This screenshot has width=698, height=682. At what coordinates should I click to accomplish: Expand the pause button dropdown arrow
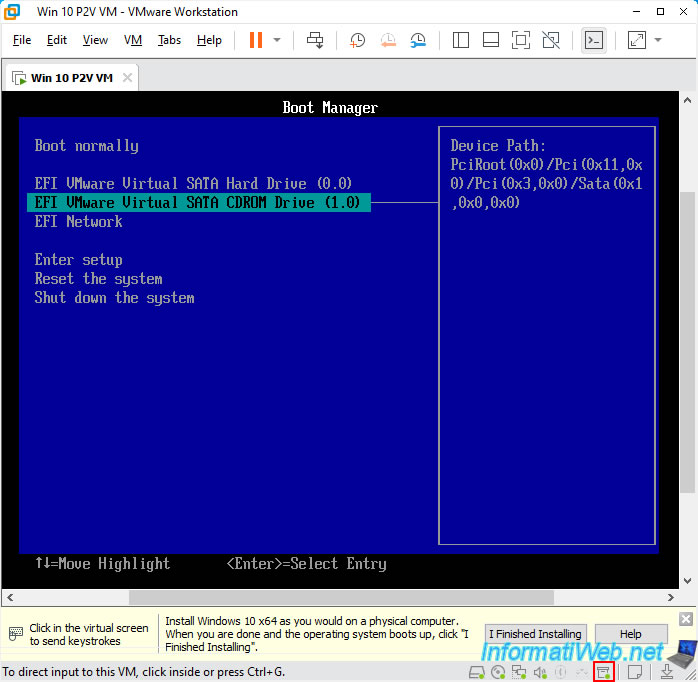tap(277, 40)
